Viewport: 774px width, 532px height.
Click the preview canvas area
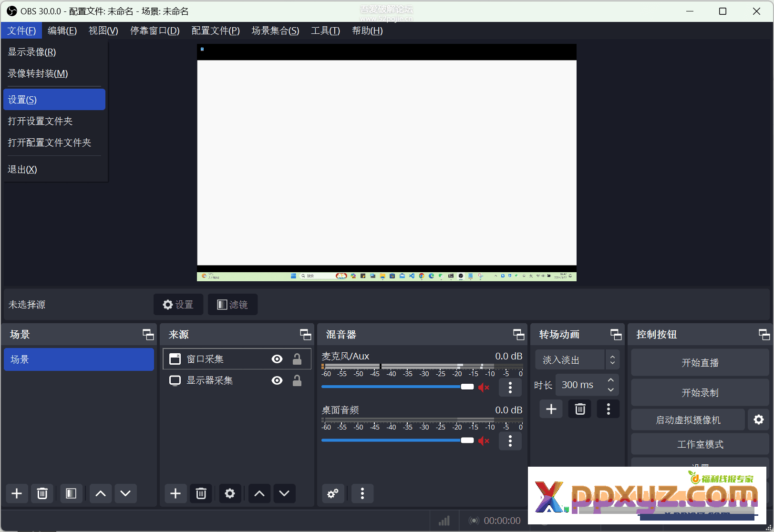387,163
